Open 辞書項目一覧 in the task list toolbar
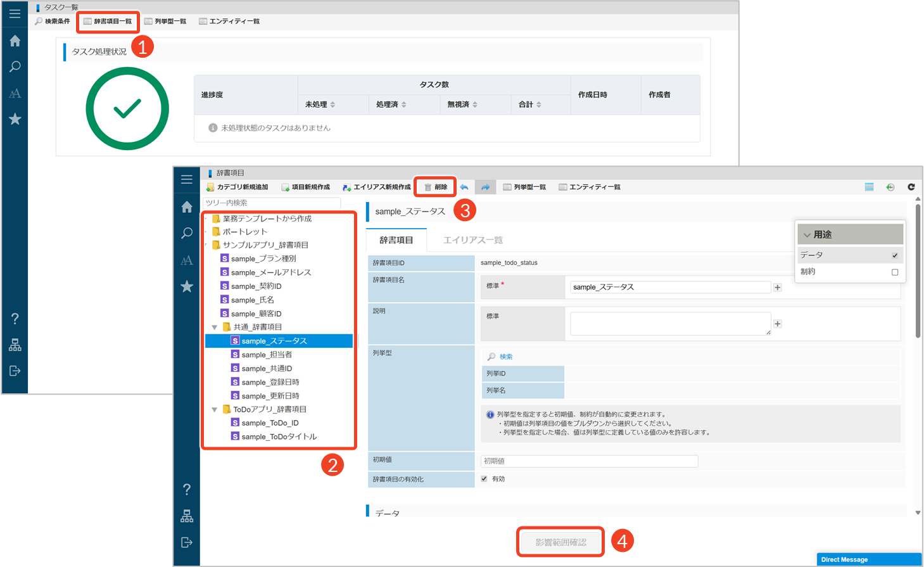This screenshot has width=924, height=567. click(x=108, y=22)
